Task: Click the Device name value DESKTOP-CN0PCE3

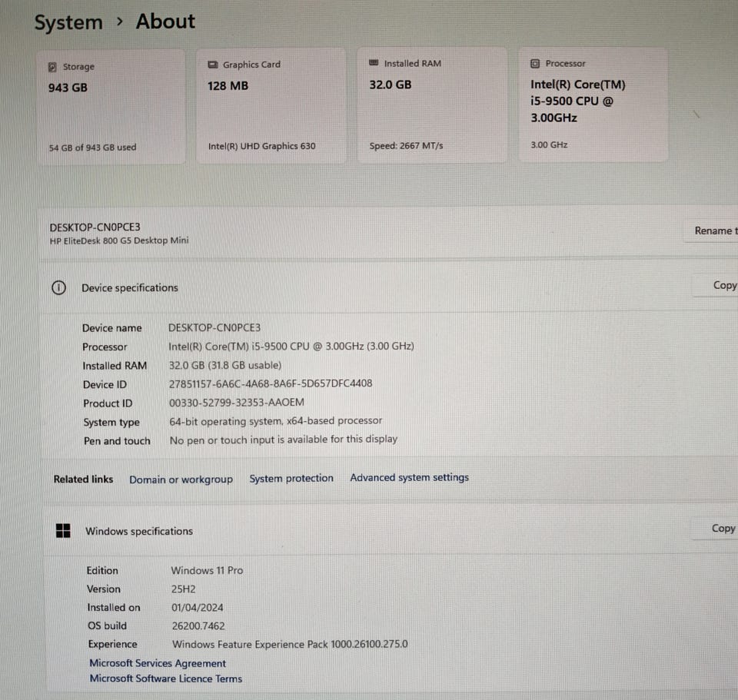Action: coord(214,327)
